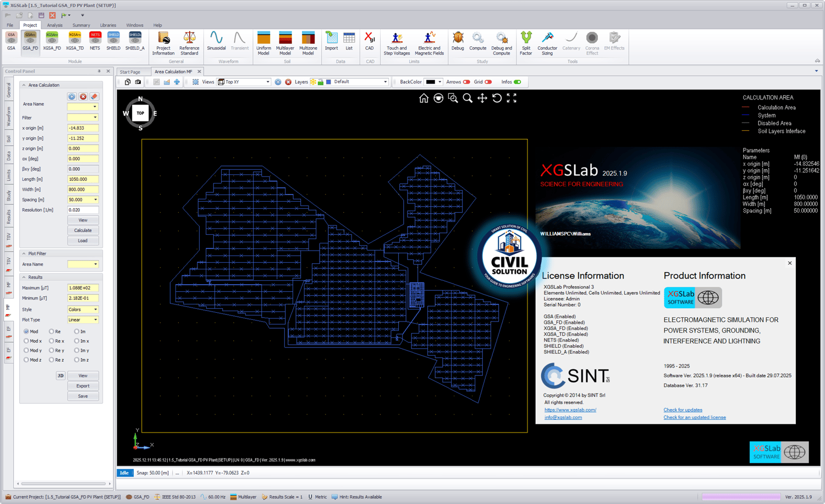
Task: Toggle the Grid switch
Action: pyautogui.click(x=488, y=82)
